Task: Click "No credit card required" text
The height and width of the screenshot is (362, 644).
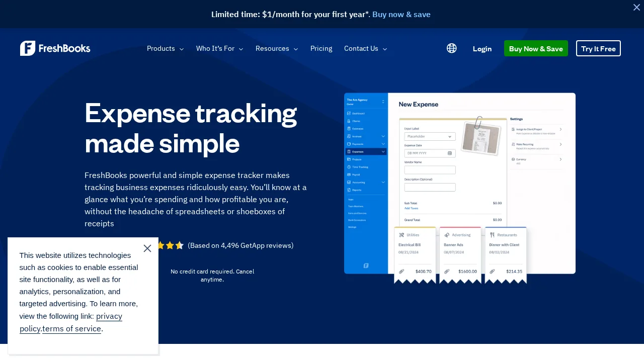Action: (201, 271)
